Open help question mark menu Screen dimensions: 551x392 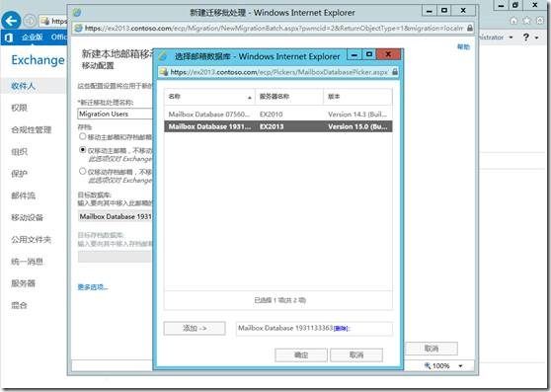525,37
